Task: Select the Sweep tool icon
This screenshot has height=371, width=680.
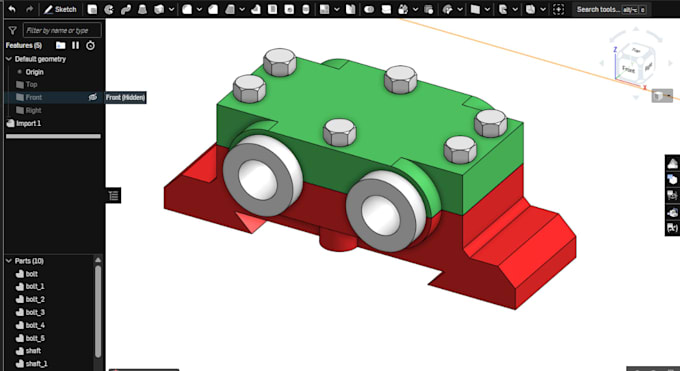Action: pos(126,9)
